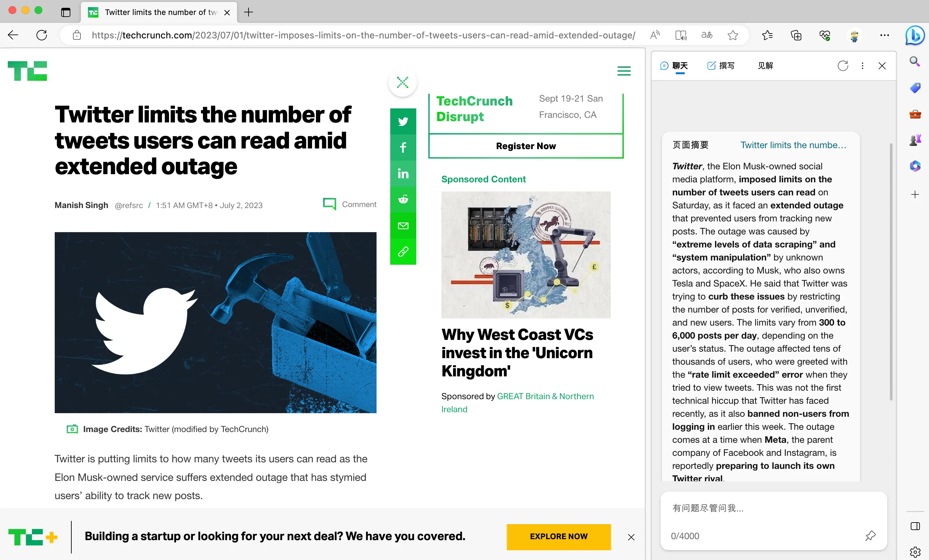Refresh the Bing chat panel
The width and height of the screenshot is (929, 560).
843,66
